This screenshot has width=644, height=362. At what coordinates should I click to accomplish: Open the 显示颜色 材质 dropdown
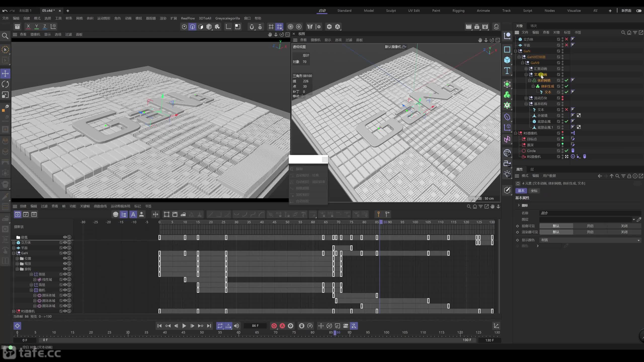(590, 240)
